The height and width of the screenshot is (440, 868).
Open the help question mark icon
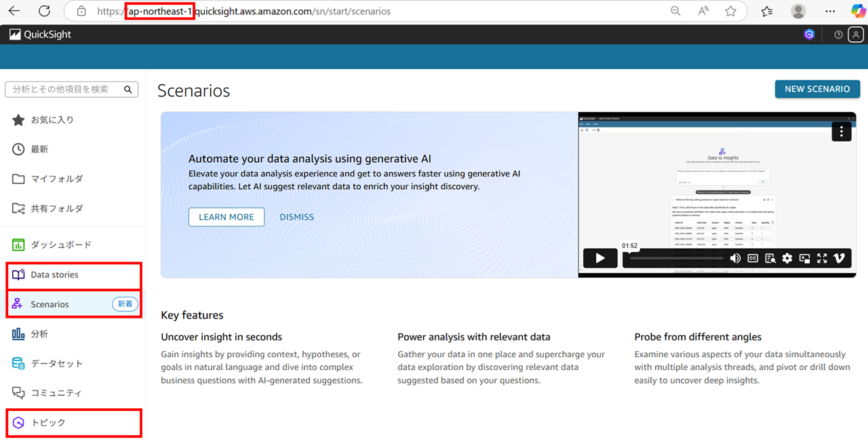click(838, 35)
